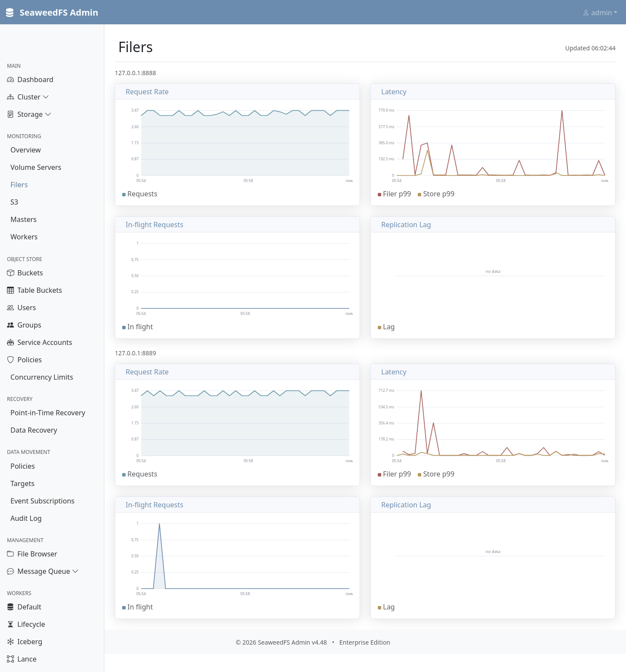Click the Cluster diagram icon

(x=10, y=97)
